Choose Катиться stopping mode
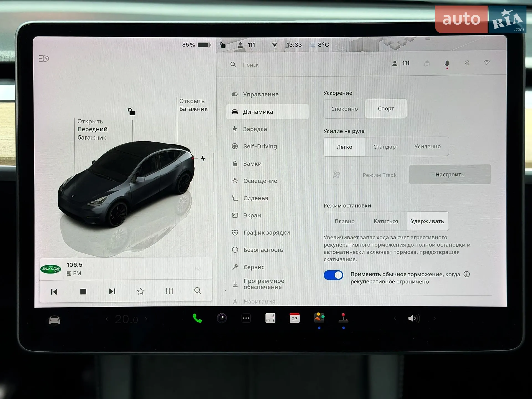 [386, 221]
